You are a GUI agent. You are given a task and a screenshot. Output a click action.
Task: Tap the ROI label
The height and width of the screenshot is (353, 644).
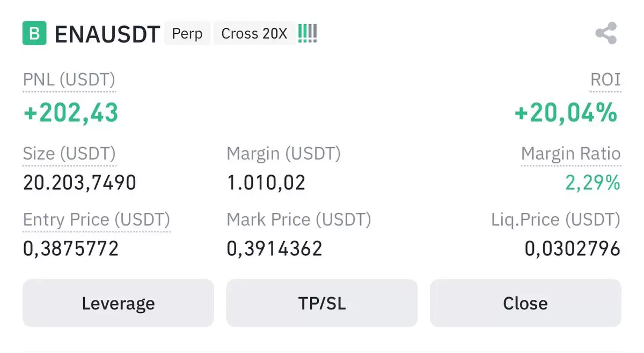coord(605,80)
